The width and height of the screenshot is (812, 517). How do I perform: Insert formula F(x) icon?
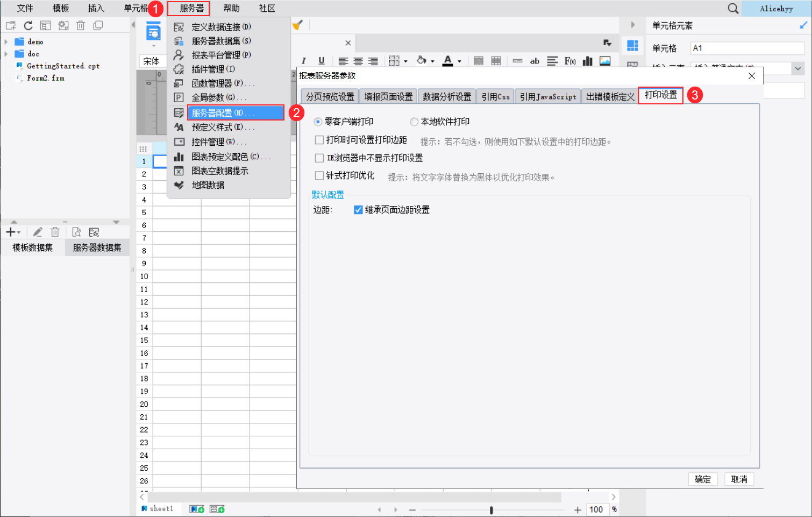click(570, 61)
